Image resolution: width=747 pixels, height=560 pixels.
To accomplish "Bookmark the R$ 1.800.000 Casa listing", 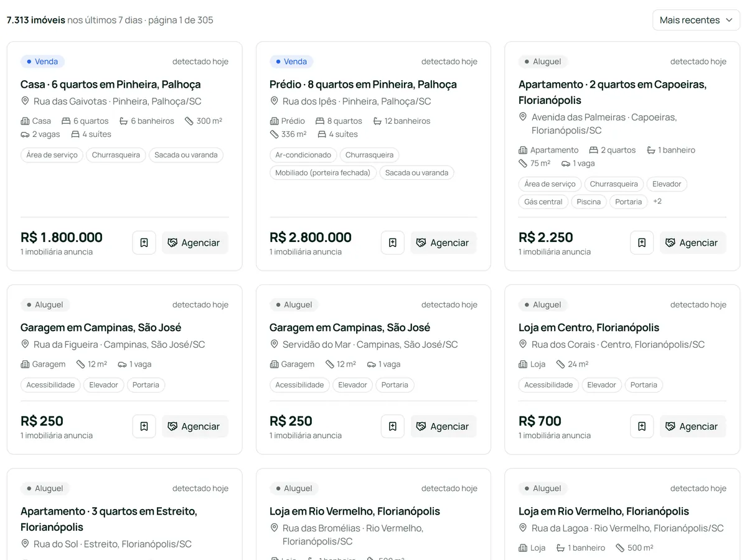I will [x=144, y=243].
